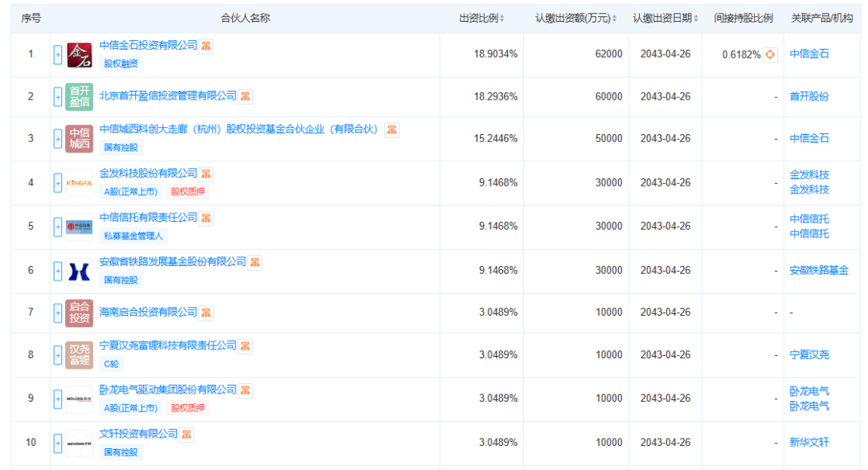The width and height of the screenshot is (868, 470).
Task: Open 中信金石 related link in row 1
Action: click(809, 54)
